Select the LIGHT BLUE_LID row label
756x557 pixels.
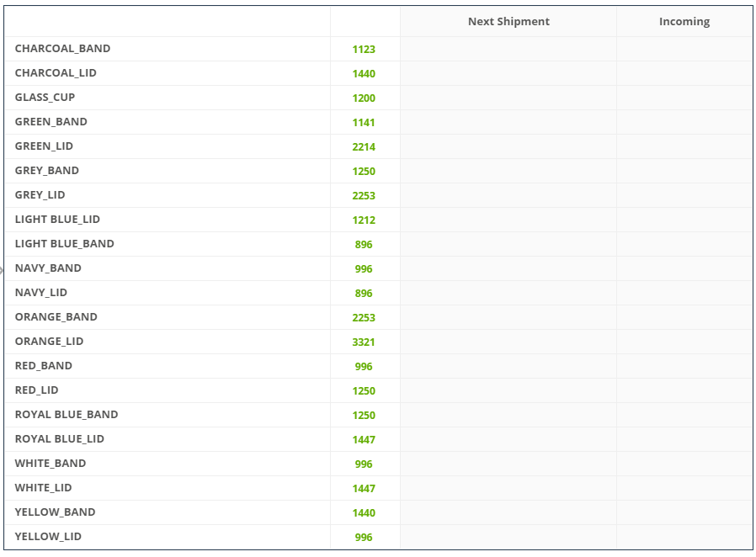coord(57,220)
